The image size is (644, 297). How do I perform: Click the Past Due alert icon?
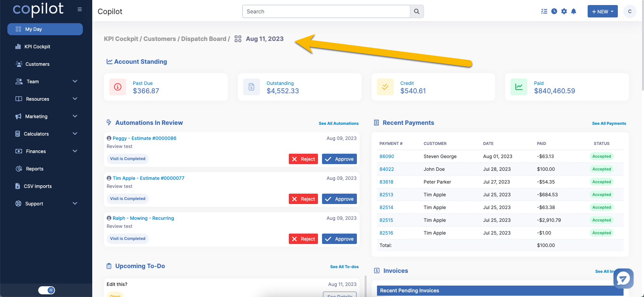(118, 87)
